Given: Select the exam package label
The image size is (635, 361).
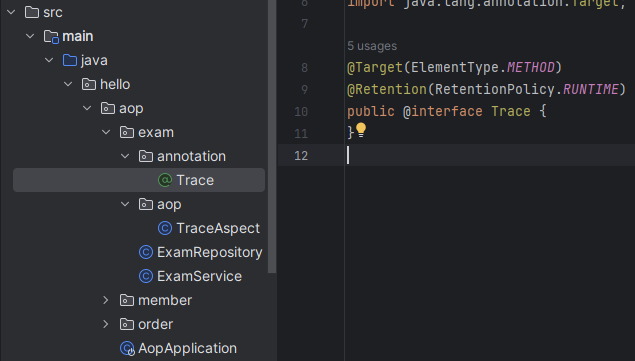Looking at the screenshot, I should pos(156,132).
